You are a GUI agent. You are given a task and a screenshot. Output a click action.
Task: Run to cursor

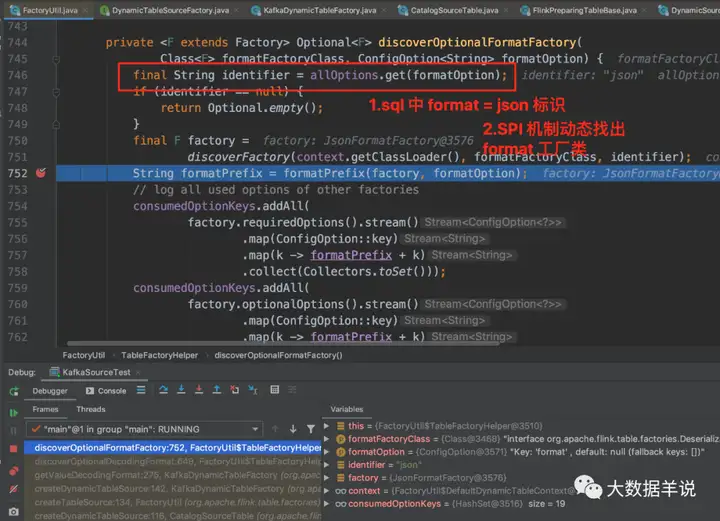pos(253,390)
